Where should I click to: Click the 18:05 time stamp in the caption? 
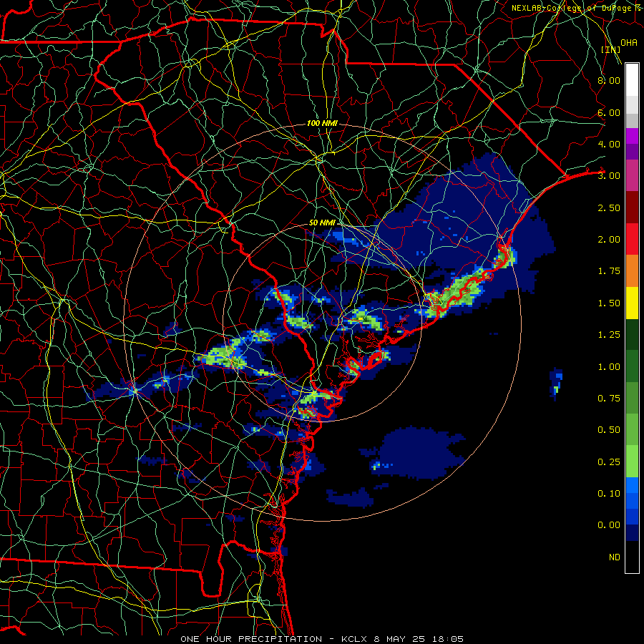click(x=448, y=639)
